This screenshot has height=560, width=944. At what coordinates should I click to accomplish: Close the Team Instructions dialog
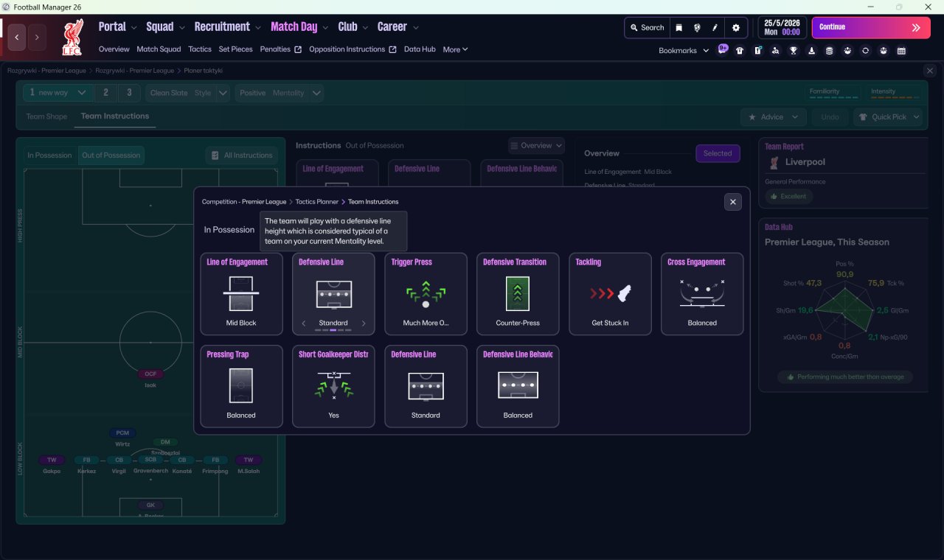pos(732,202)
